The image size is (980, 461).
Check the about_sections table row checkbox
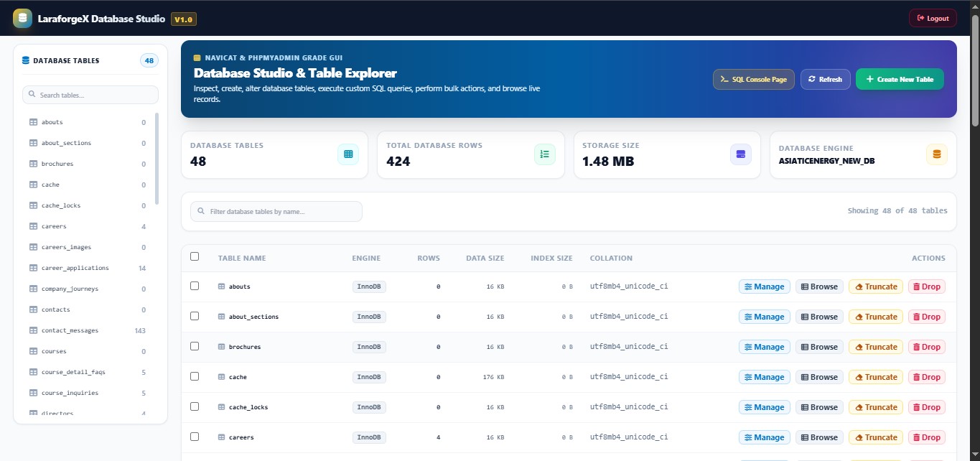click(x=195, y=316)
